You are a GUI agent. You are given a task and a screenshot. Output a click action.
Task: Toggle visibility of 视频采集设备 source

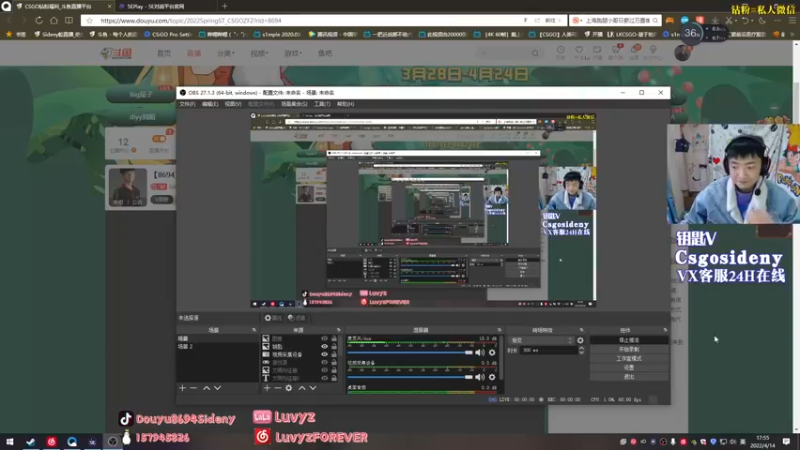(x=324, y=354)
